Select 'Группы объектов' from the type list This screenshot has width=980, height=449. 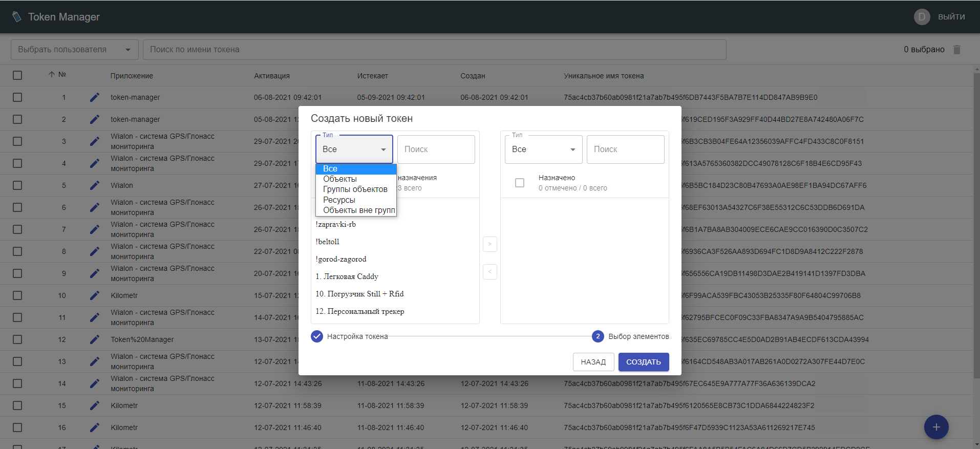click(x=355, y=189)
